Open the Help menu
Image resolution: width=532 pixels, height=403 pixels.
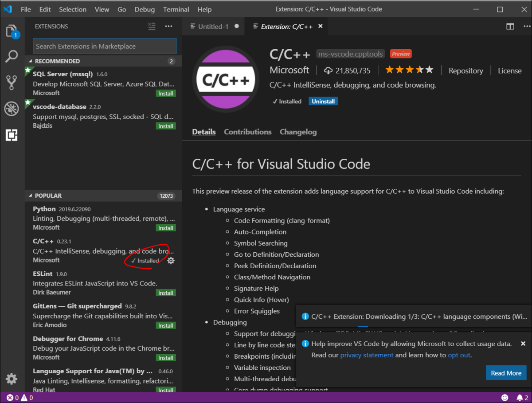click(x=204, y=9)
